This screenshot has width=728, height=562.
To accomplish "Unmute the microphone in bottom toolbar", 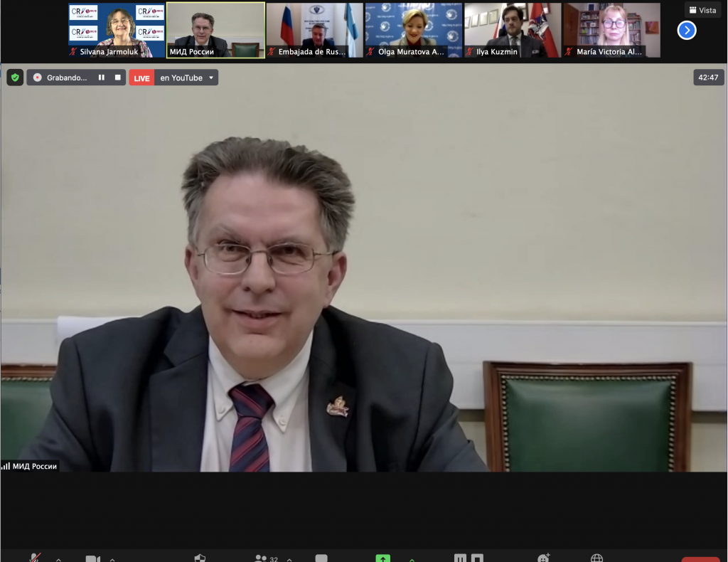I will coord(35,558).
